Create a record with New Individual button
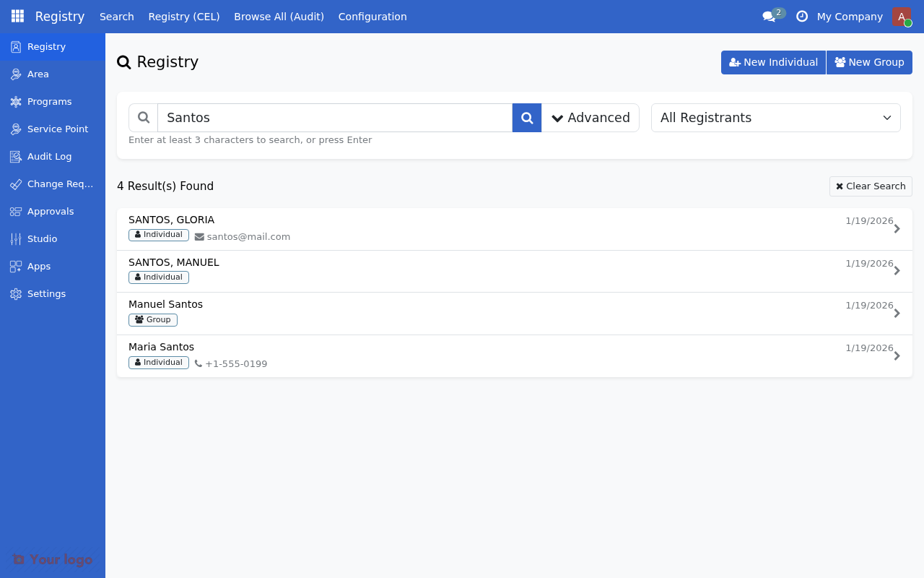924x578 pixels. point(773,62)
